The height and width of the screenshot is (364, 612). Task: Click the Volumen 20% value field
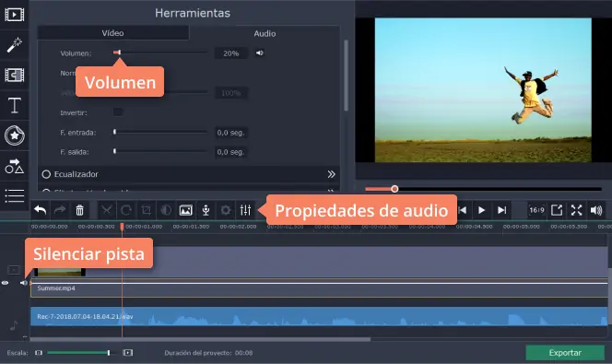[x=231, y=53]
